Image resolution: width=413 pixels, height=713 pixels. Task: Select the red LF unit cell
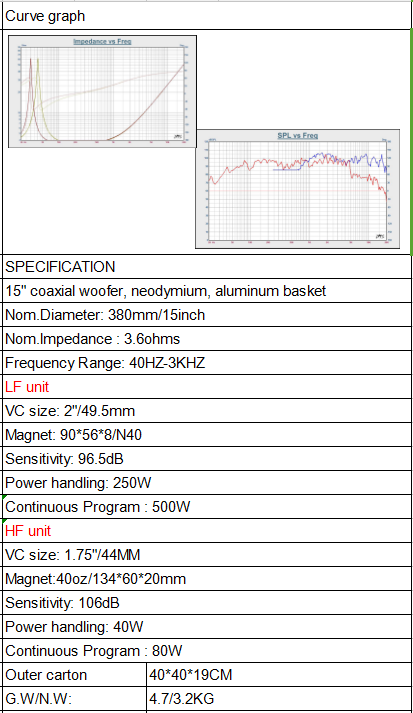207,387
